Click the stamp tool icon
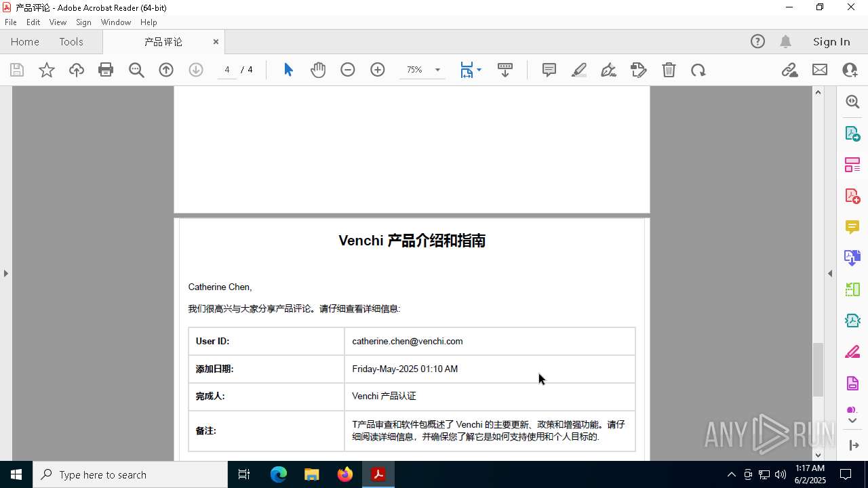 coord(639,70)
